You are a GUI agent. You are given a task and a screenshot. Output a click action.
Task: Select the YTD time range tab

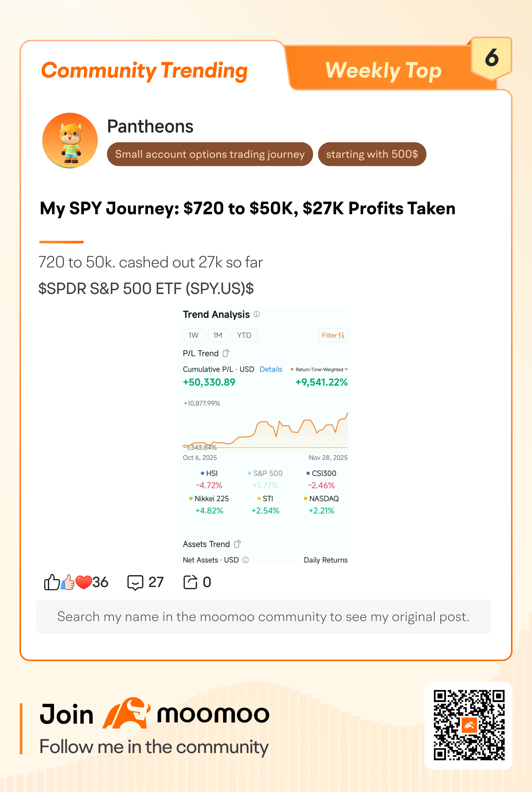[x=244, y=335]
